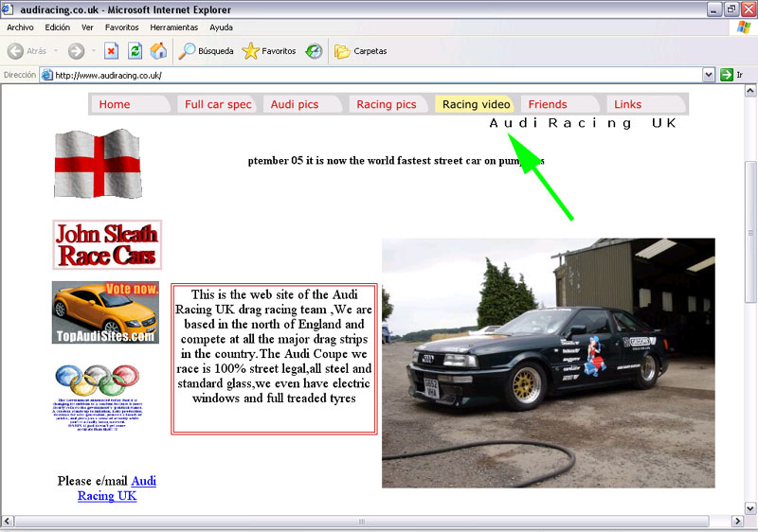Viewport: 758px width, 532px height.
Task: Select the Racing video tab
Action: (475, 104)
